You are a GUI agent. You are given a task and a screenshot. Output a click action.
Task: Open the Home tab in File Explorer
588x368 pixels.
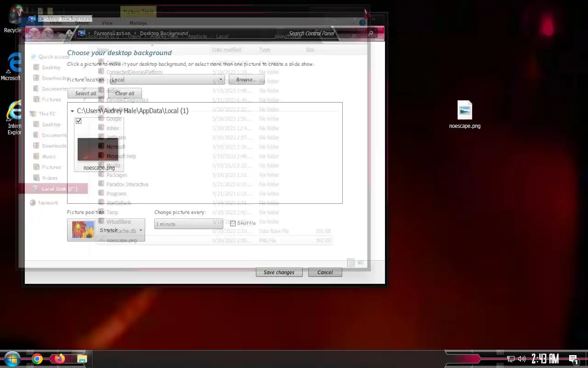(56, 23)
